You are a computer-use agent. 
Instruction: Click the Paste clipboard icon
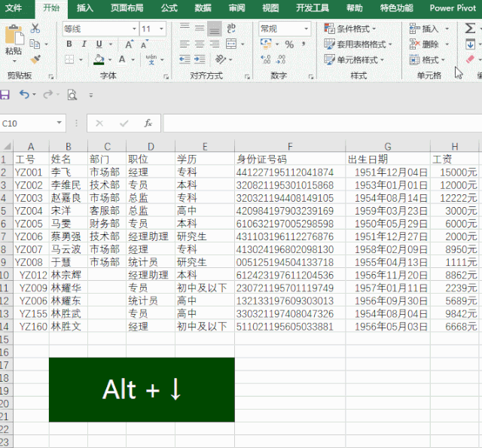pos(14,35)
